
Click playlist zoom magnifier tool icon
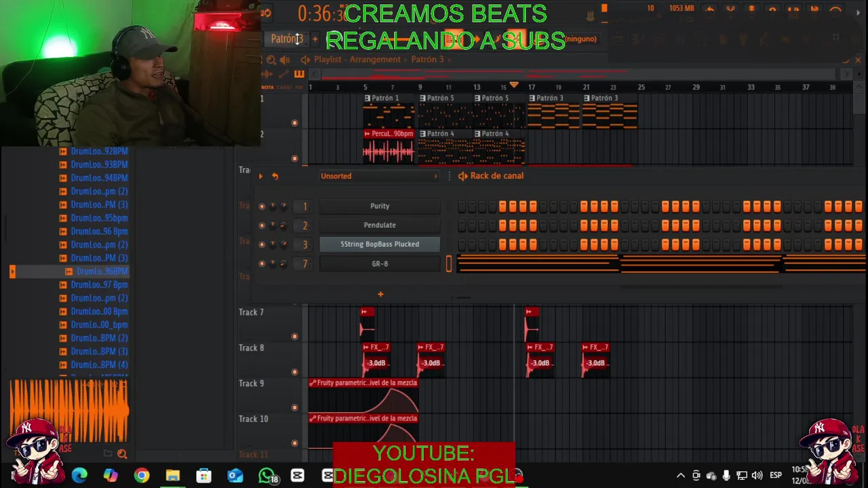(x=271, y=60)
